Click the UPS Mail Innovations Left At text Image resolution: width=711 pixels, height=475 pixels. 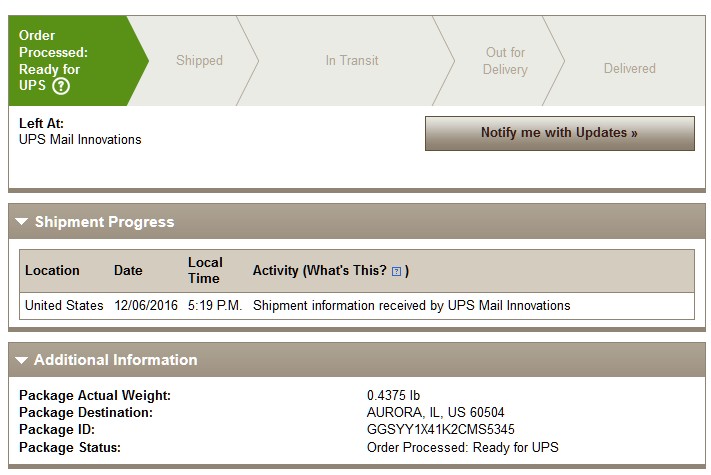(x=80, y=140)
